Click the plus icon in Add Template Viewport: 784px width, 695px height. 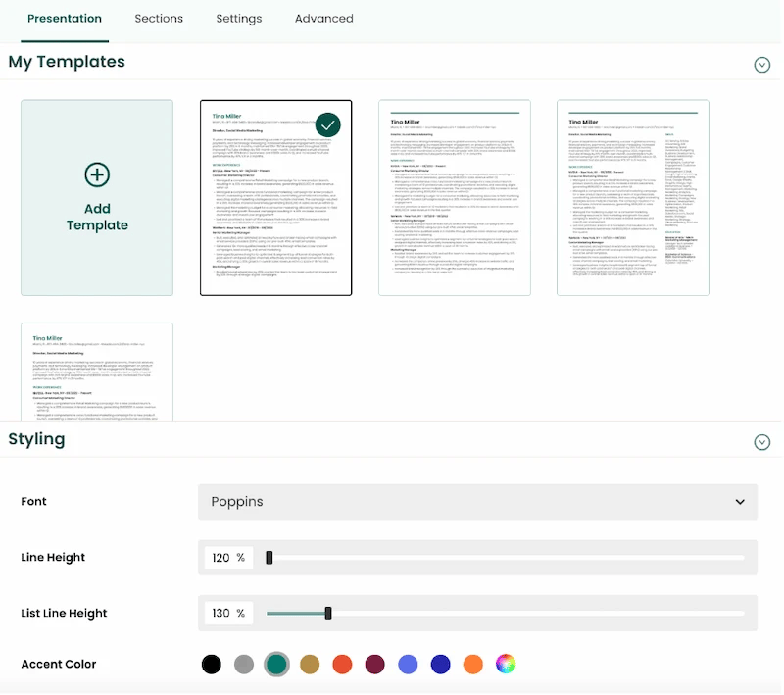97,174
